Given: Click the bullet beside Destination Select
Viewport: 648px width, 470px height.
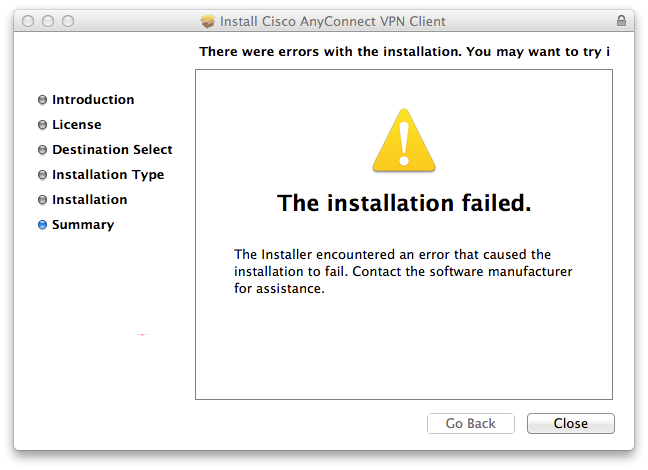Looking at the screenshot, I should pos(42,150).
